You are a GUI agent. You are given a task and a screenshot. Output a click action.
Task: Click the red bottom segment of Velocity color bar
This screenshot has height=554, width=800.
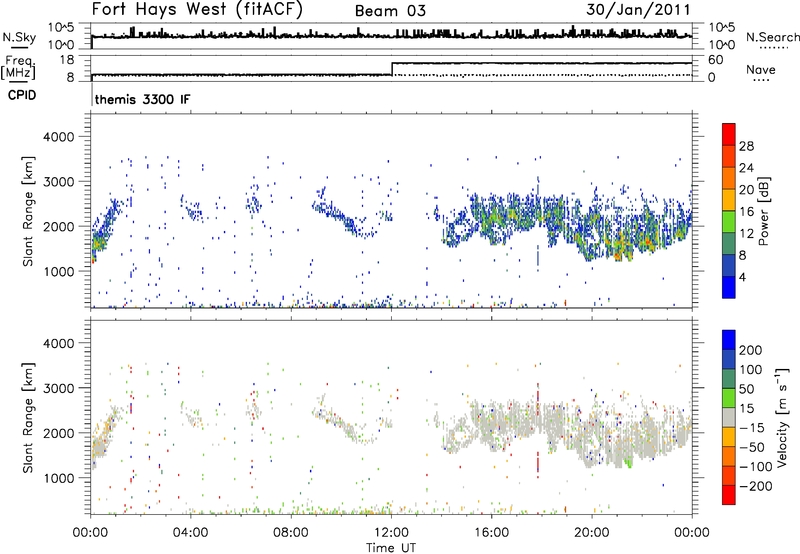coord(729,494)
